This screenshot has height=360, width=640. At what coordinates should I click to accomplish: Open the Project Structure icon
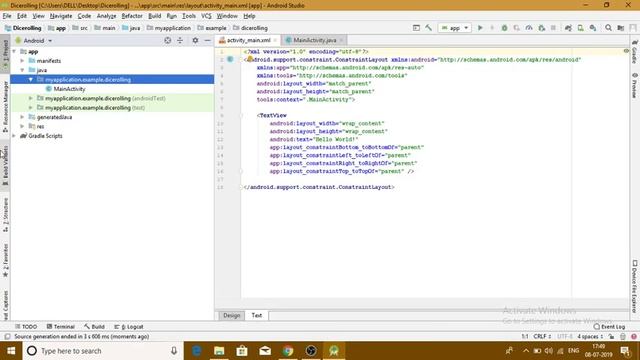click(621, 28)
